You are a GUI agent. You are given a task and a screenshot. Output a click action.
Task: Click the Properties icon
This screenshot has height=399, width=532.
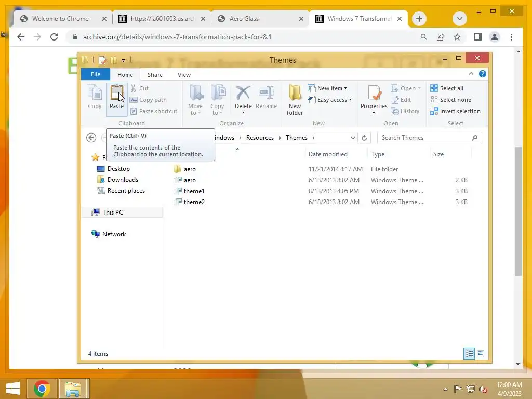tap(374, 94)
